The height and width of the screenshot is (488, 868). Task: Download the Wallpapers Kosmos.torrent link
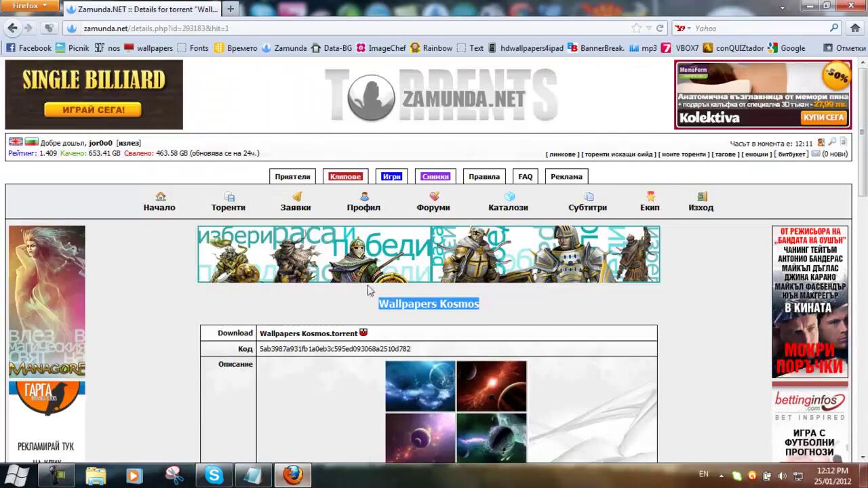click(308, 333)
